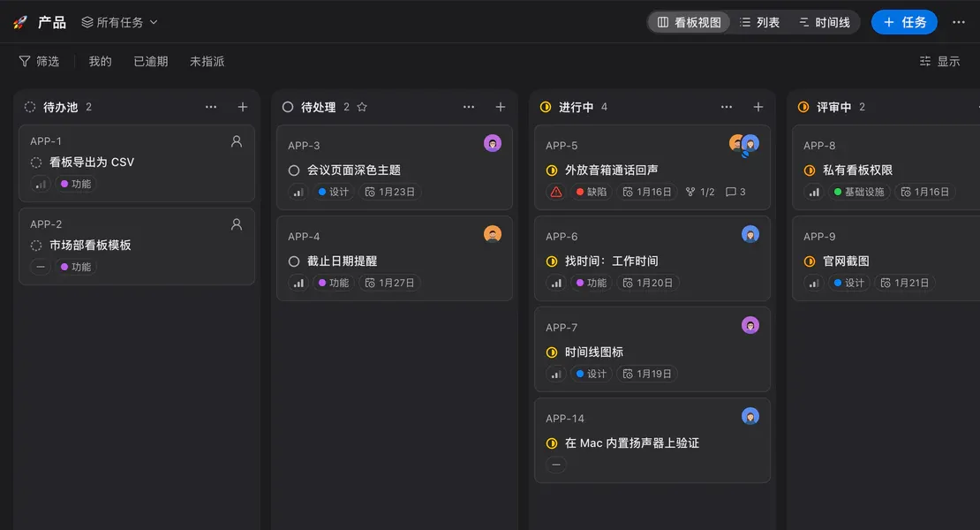Switch to 时间线 view tab
Screen dimensions: 980x530
(825, 22)
